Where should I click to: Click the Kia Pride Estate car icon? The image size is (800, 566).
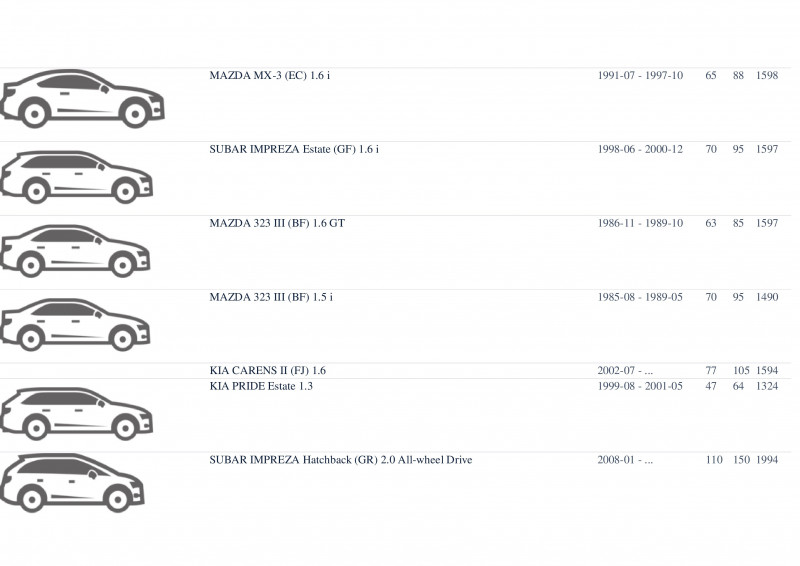(77, 414)
